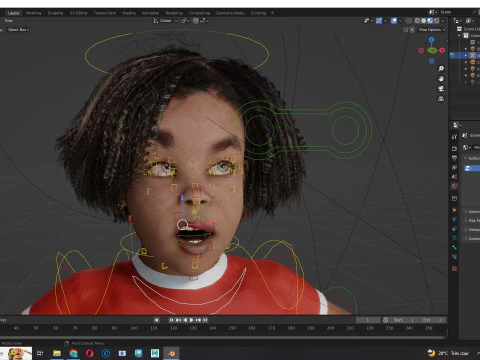Expand the Viewport Display panel

tap(472, 230)
